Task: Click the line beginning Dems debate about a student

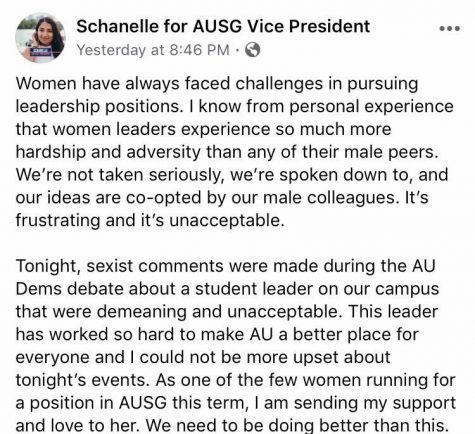Action: click(x=227, y=289)
